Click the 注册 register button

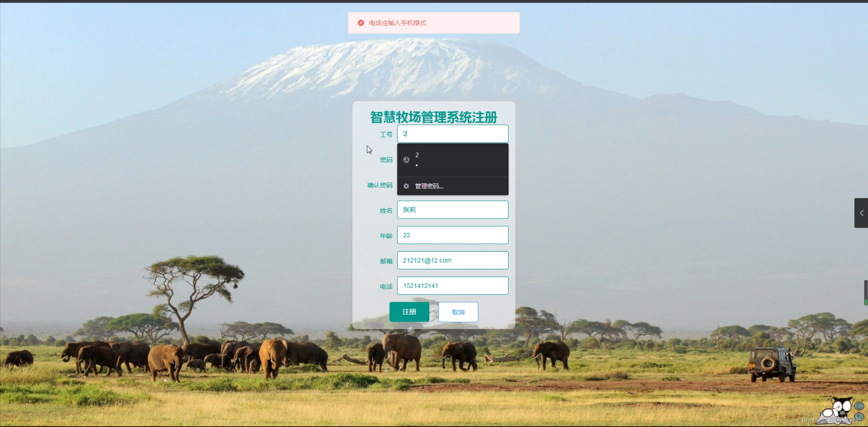(x=409, y=312)
